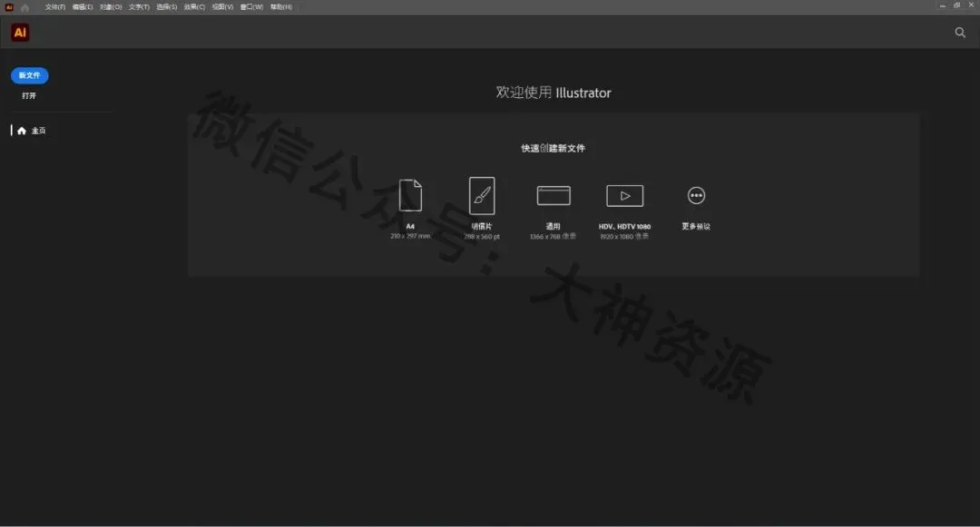Image resolution: width=980 pixels, height=527 pixels.
Task: Open more presets (更多预设) ellipsis icon
Action: click(x=696, y=195)
